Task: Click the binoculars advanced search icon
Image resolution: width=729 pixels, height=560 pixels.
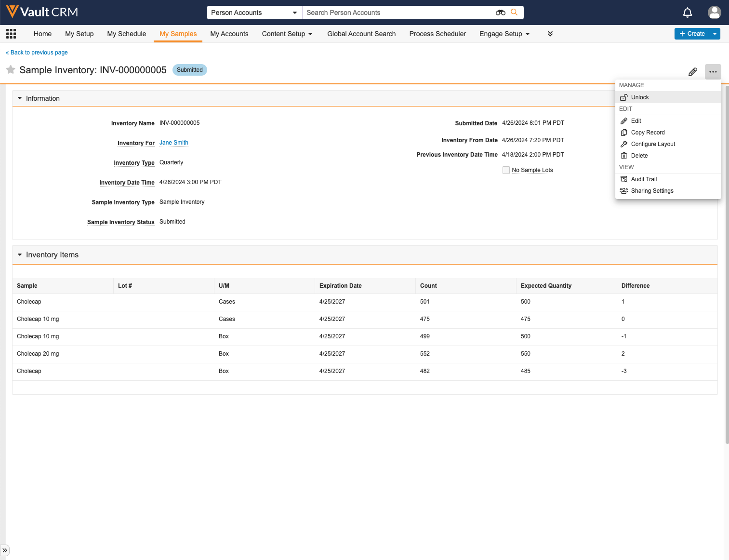Action: click(501, 13)
